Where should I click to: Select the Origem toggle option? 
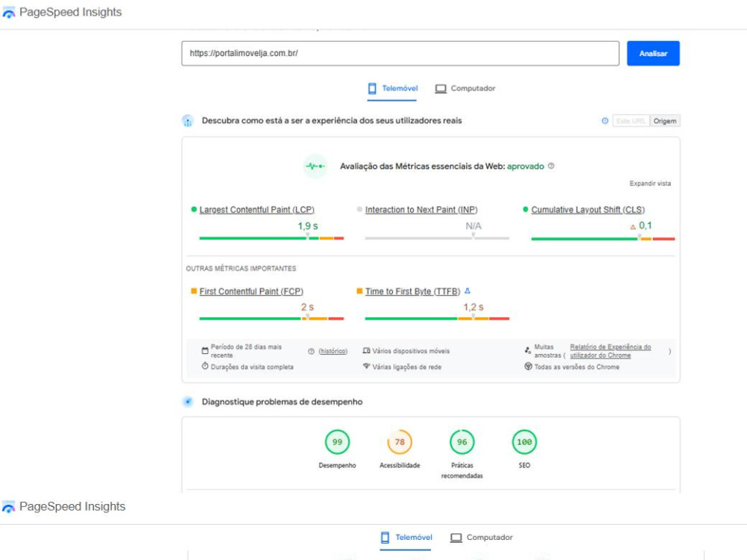(665, 121)
